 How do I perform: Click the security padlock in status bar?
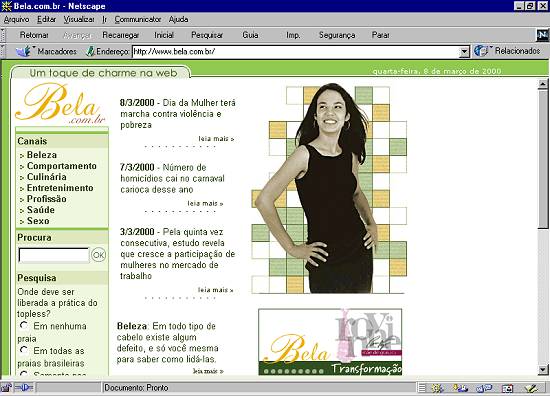(6, 388)
